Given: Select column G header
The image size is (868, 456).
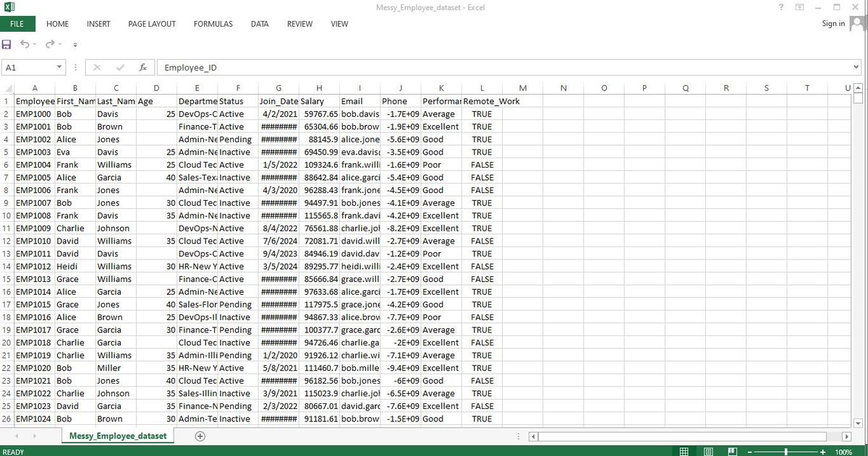Looking at the screenshot, I should 278,88.
